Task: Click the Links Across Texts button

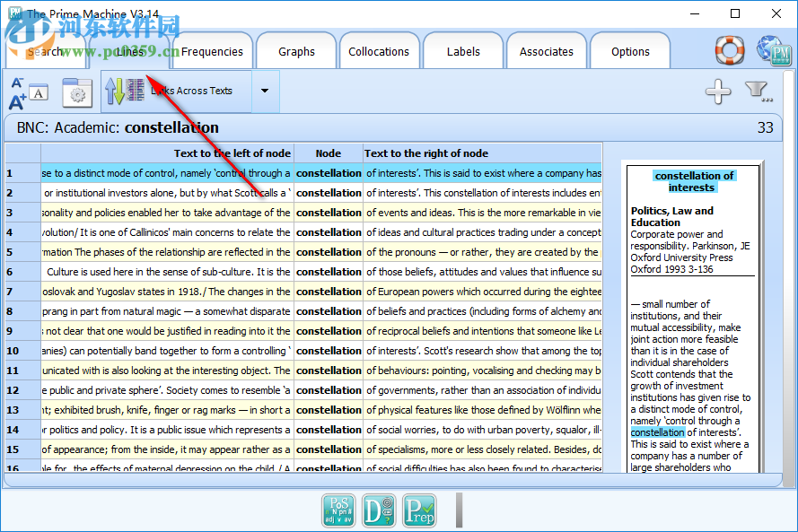Action: [x=177, y=91]
